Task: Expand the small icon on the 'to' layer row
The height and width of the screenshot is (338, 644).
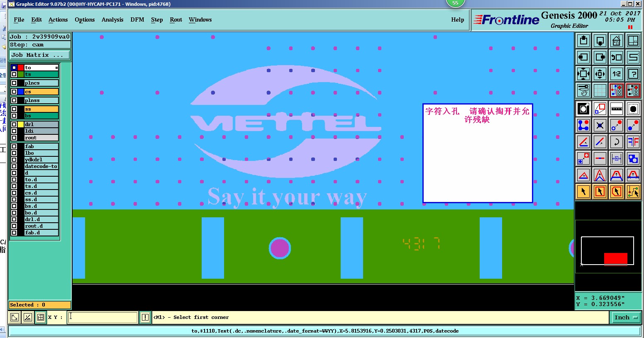Action: (56, 68)
